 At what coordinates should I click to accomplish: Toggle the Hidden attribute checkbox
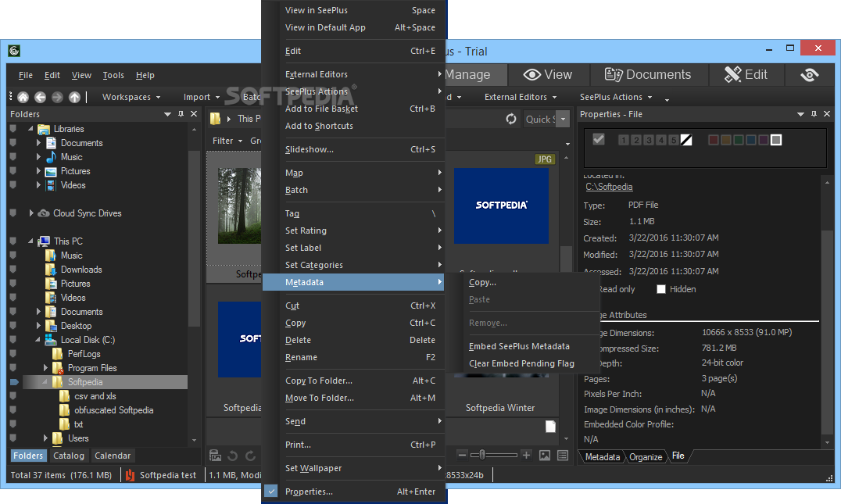click(x=661, y=289)
